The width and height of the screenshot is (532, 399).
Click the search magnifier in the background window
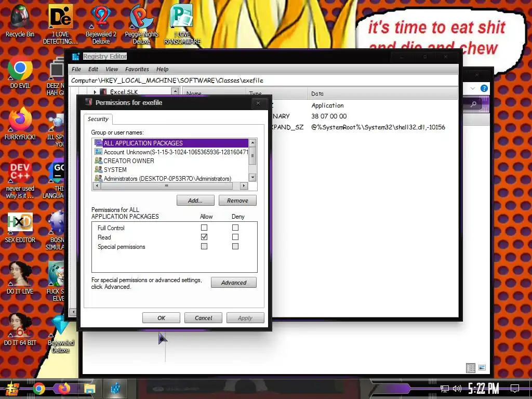(474, 104)
